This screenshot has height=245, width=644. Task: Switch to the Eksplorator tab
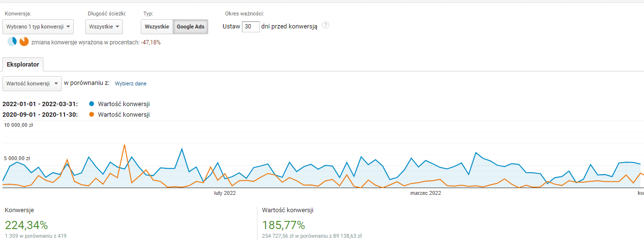(23, 64)
